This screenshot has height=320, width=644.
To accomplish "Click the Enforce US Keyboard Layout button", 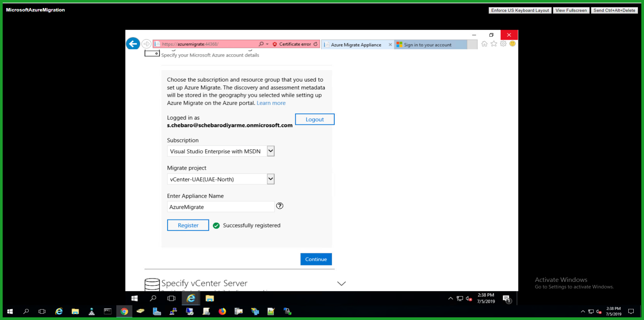I will [x=520, y=10].
